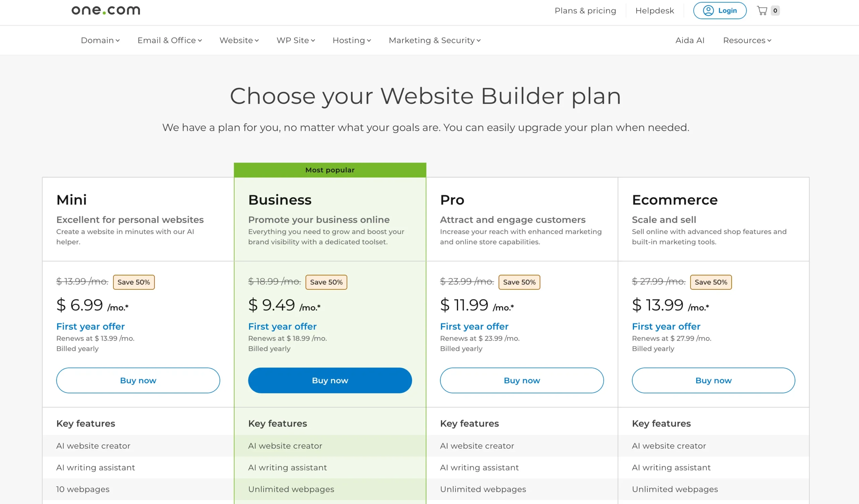
Task: Expand the Domain dropdown menu
Action: point(100,40)
